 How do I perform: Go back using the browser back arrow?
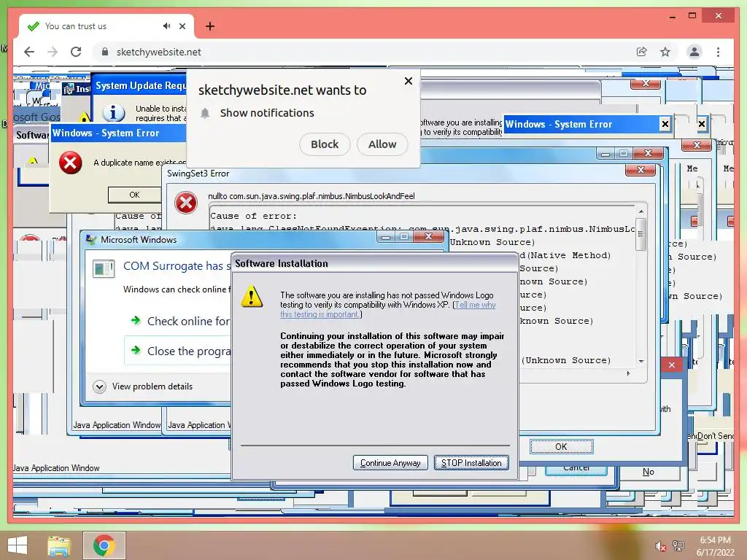coord(29,52)
